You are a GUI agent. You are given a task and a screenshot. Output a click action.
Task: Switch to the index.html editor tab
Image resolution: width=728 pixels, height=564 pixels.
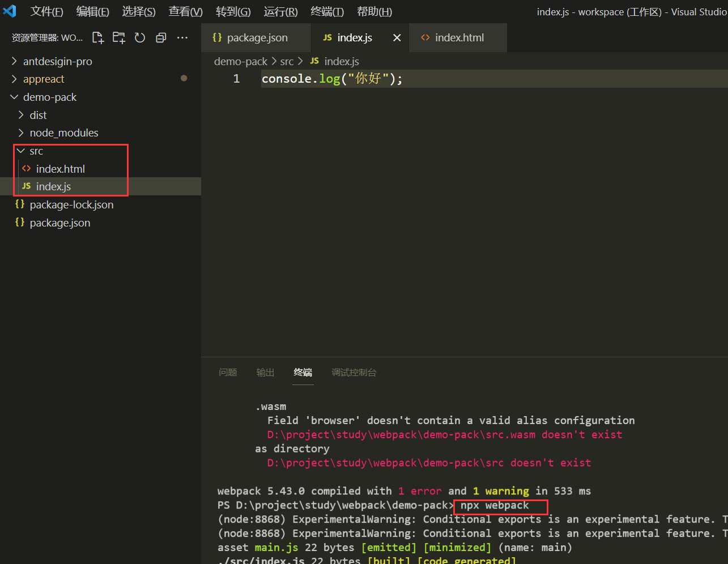pyautogui.click(x=458, y=38)
